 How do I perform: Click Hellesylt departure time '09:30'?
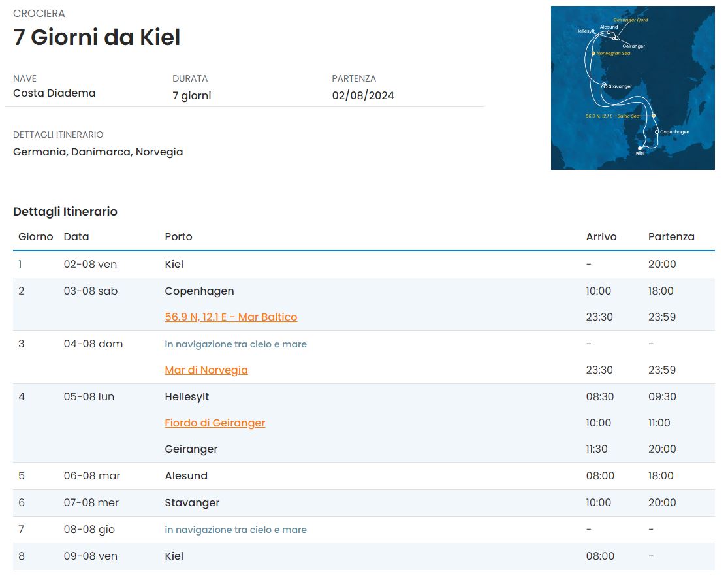(x=662, y=397)
